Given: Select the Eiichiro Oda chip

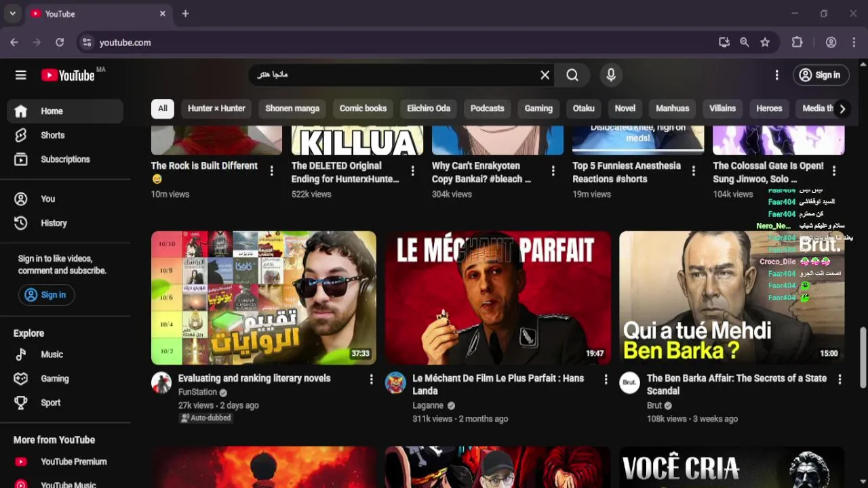Looking at the screenshot, I should [429, 108].
